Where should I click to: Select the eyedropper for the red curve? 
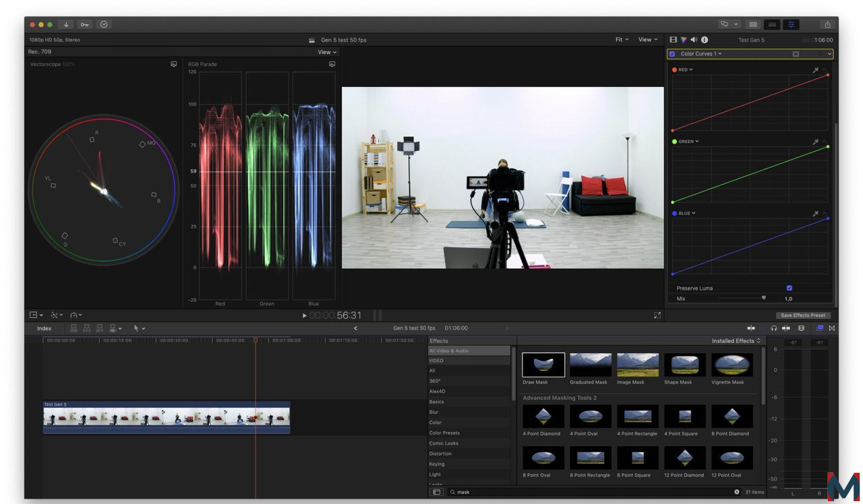pyautogui.click(x=816, y=69)
